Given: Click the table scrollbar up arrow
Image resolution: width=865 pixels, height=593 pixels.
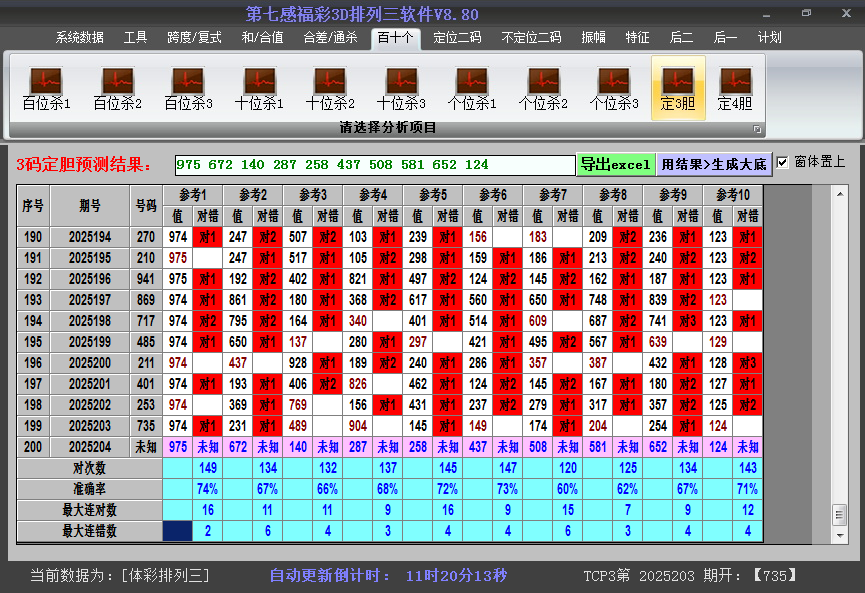Looking at the screenshot, I should [x=839, y=194].
